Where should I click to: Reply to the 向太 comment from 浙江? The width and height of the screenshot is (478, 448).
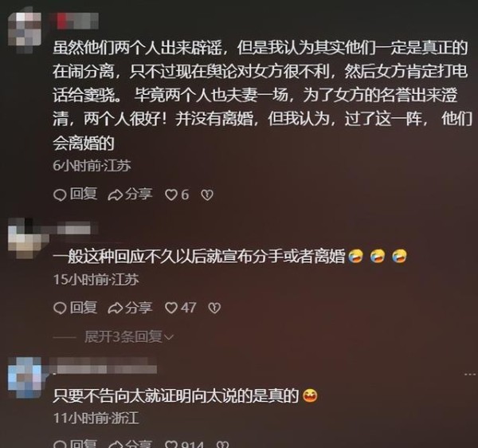76,444
